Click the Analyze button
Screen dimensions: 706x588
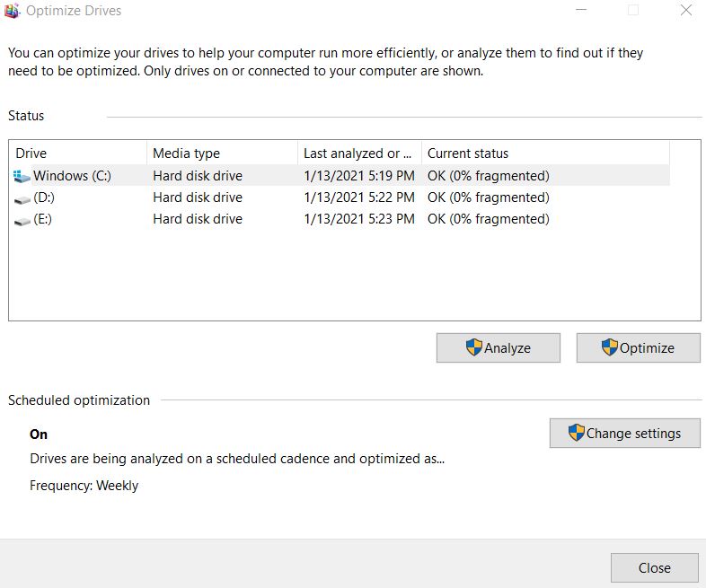(498, 347)
